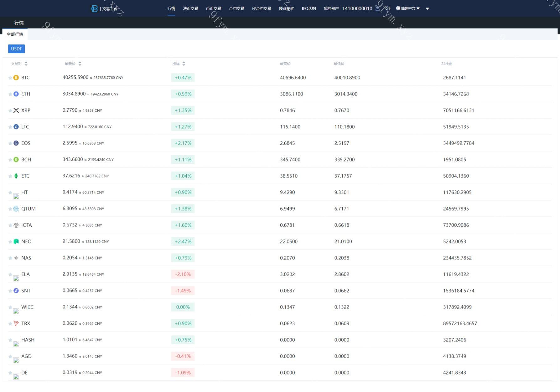Open the 简体中文 language dropdown
This screenshot has width=560, height=392.
[408, 8]
